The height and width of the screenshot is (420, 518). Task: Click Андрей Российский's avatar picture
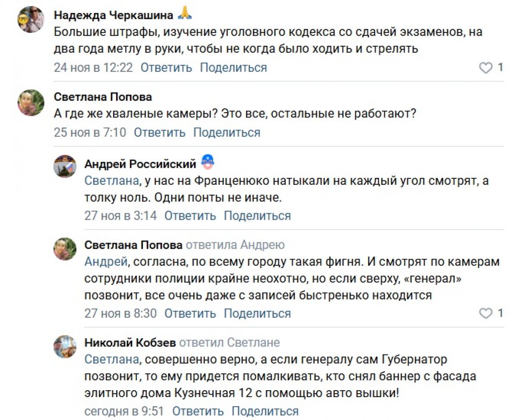click(65, 166)
